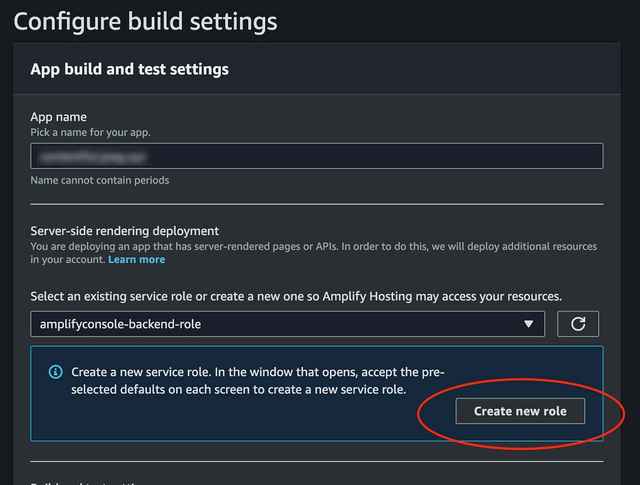The height and width of the screenshot is (485, 640).
Task: Click the 'Create a new service role' info message
Action: tap(258, 380)
